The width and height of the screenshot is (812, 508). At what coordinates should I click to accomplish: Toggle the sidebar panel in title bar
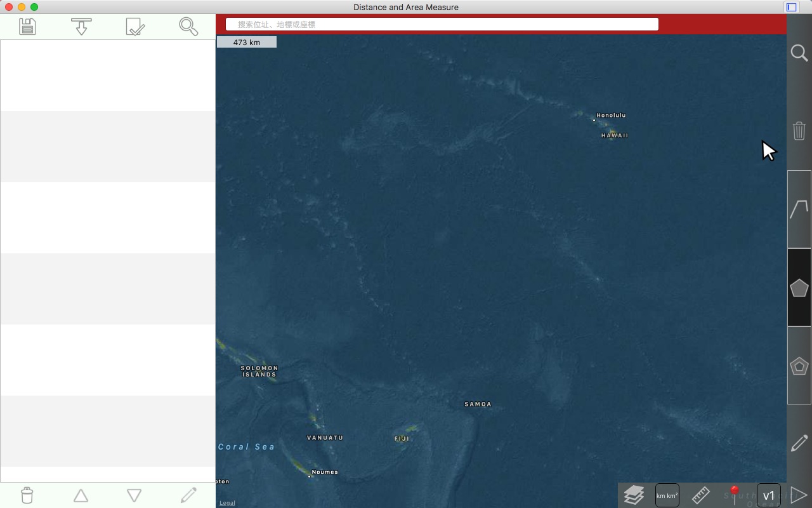[791, 7]
